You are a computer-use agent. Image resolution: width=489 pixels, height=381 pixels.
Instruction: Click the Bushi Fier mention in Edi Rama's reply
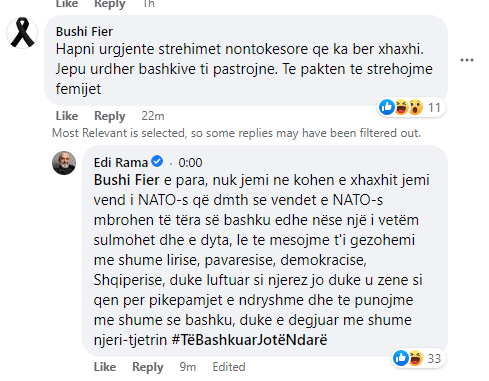click(x=126, y=180)
